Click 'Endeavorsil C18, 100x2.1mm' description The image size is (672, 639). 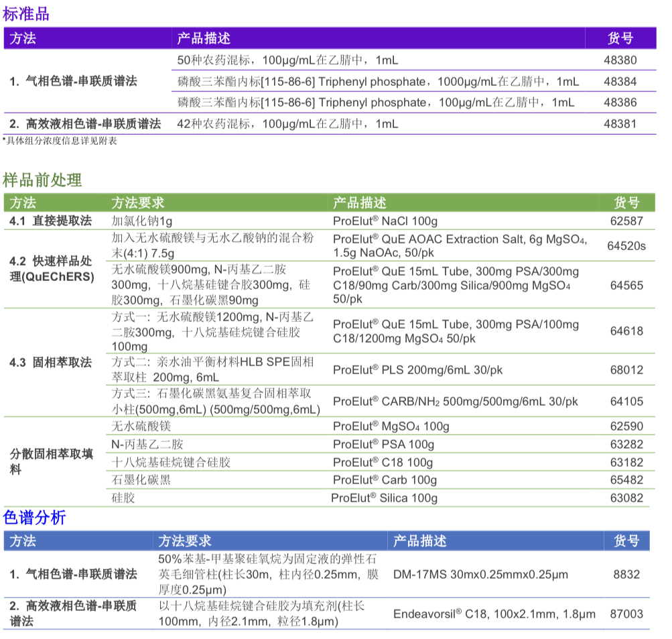point(494,614)
